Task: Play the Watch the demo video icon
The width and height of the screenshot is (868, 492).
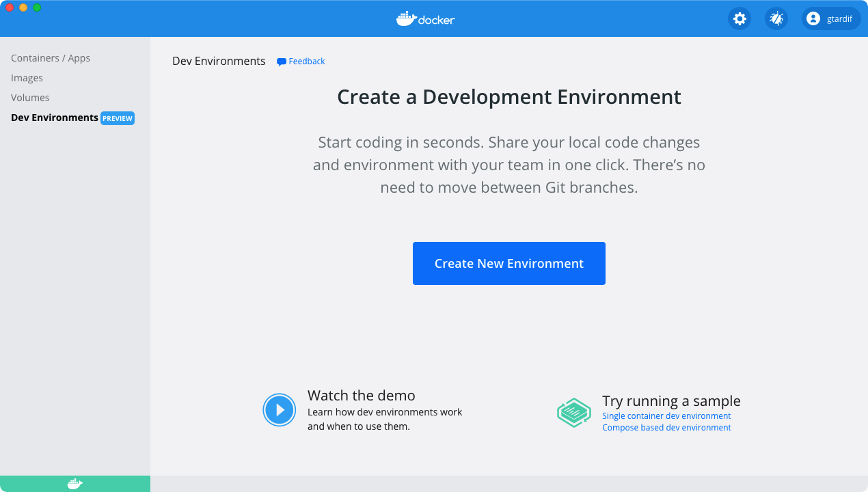Action: [x=280, y=409]
